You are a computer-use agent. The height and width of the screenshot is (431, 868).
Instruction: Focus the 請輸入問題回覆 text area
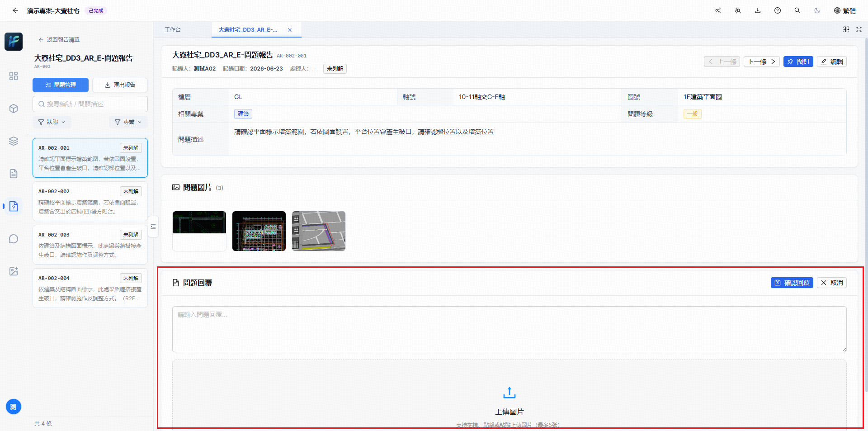(x=509, y=329)
